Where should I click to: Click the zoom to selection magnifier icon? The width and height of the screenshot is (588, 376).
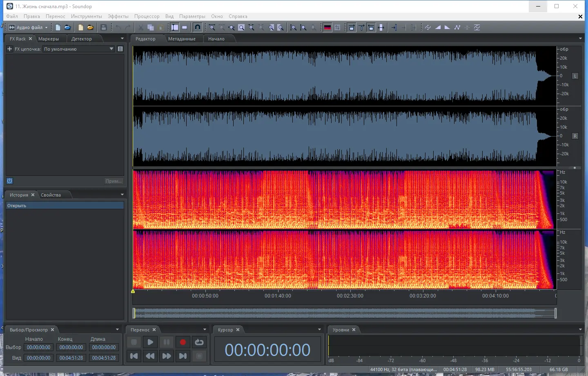[x=241, y=27]
